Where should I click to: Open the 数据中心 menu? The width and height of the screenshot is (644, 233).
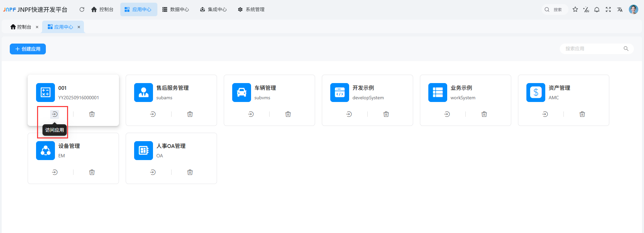click(176, 9)
